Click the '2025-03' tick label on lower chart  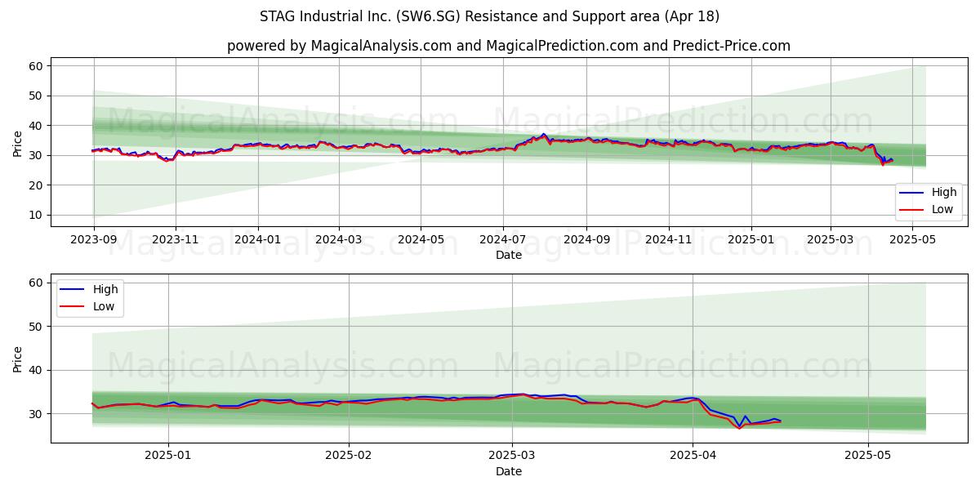point(513,457)
